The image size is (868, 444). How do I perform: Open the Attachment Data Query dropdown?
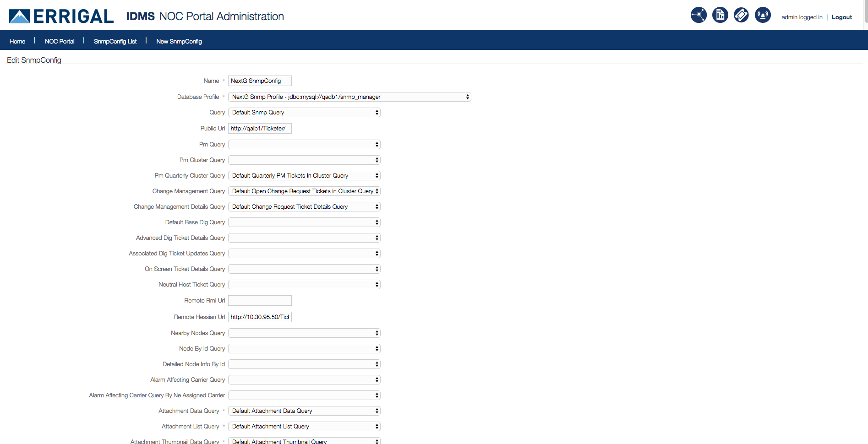point(304,411)
